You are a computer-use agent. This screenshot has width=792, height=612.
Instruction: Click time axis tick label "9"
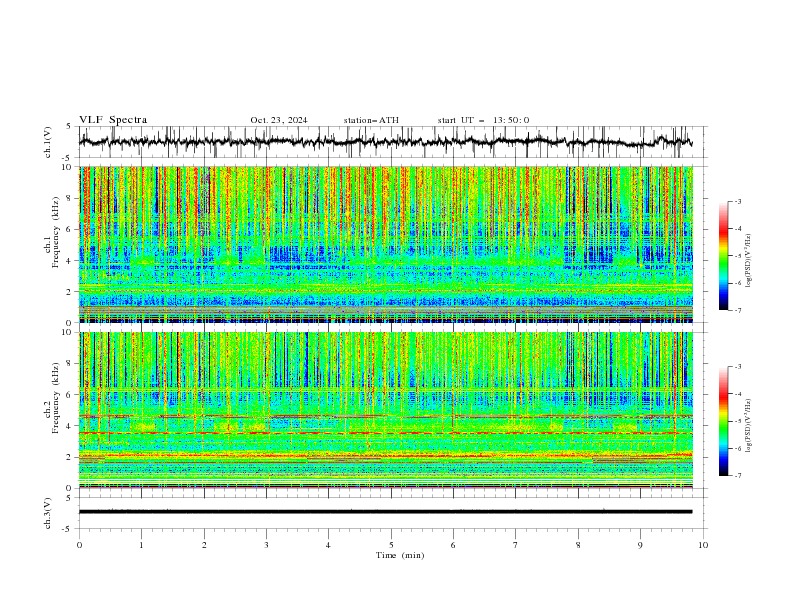[x=640, y=545]
